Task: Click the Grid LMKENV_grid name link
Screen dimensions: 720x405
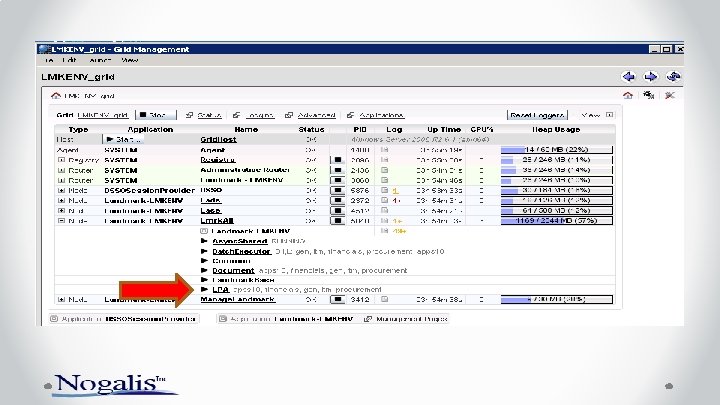Action: [x=102, y=115]
